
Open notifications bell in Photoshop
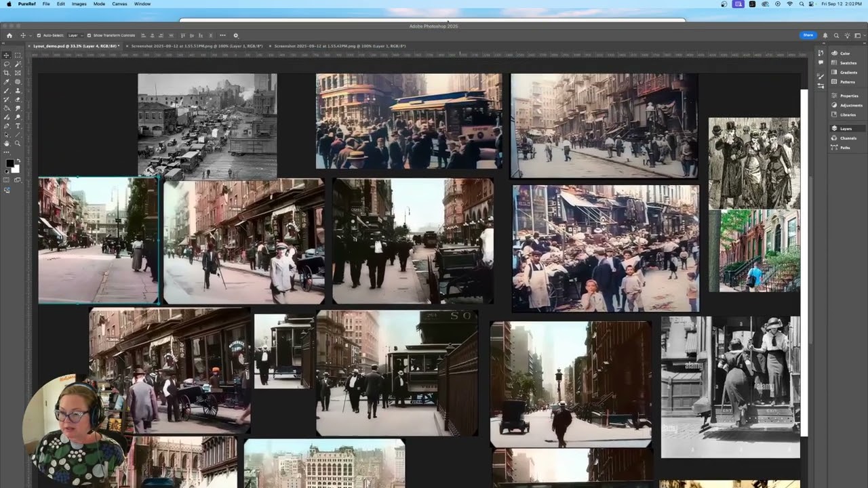click(x=825, y=35)
